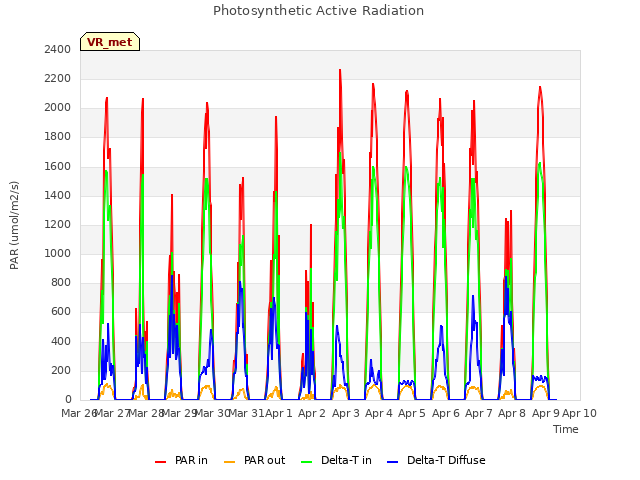
Task: Click the Apr 5 x-axis tick label
Action: pyautogui.click(x=412, y=413)
